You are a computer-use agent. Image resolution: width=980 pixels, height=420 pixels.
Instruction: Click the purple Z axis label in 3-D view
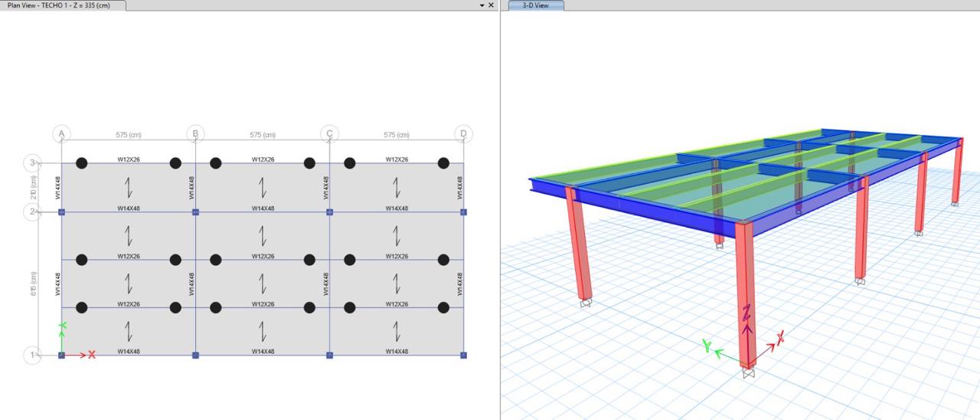746,312
